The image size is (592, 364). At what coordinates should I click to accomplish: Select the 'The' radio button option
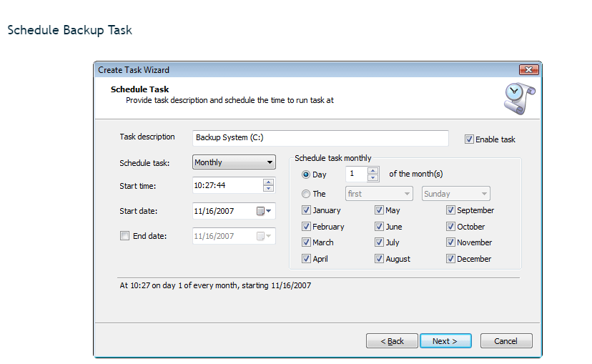click(x=306, y=194)
